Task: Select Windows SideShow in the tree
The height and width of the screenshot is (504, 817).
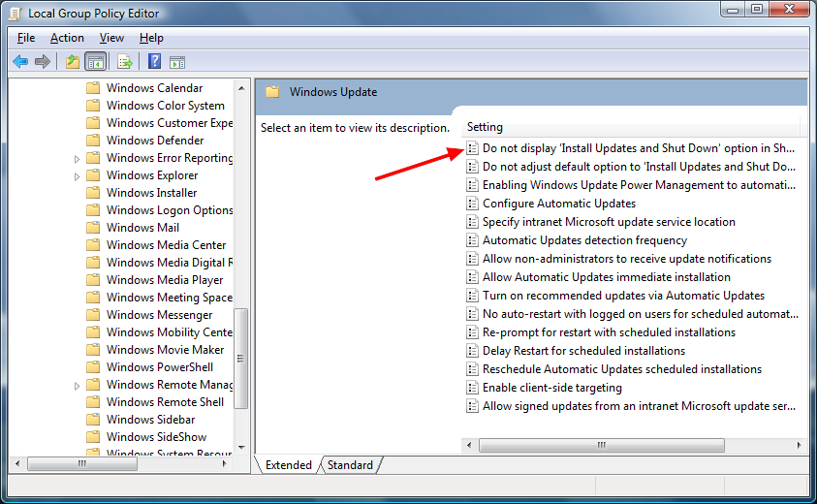Action: point(156,437)
